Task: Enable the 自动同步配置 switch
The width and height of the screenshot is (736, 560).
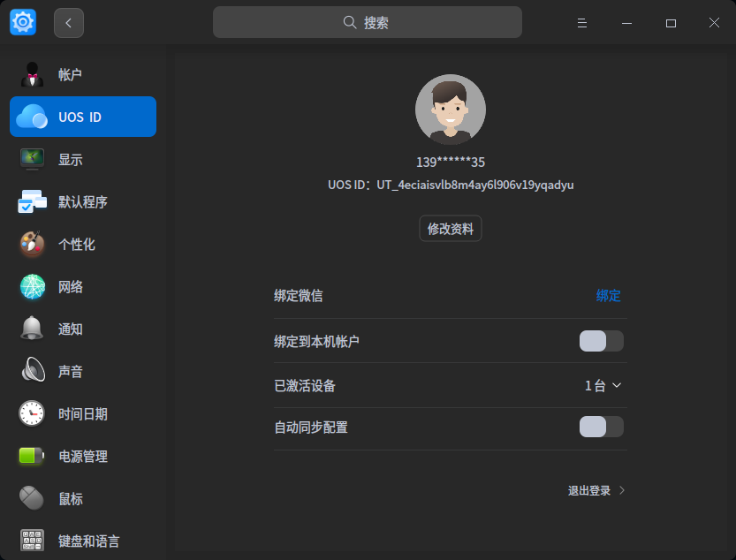Action: [601, 428]
